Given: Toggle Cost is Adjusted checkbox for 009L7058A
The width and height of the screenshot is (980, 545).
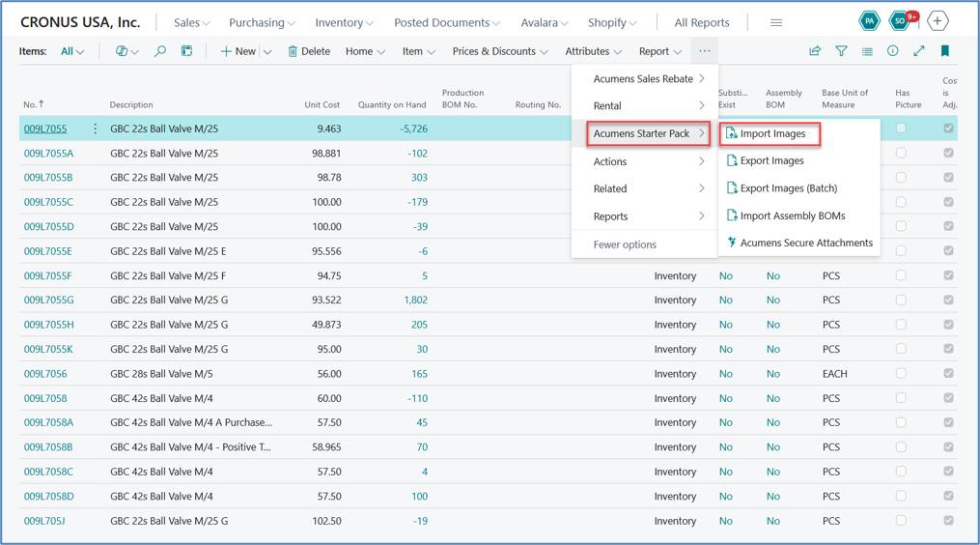Looking at the screenshot, I should [949, 422].
